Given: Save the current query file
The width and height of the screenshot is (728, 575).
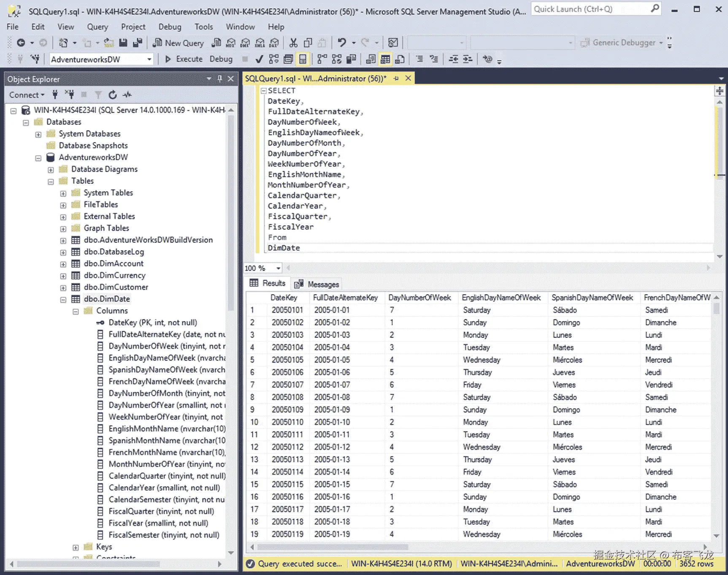Looking at the screenshot, I should tap(123, 42).
